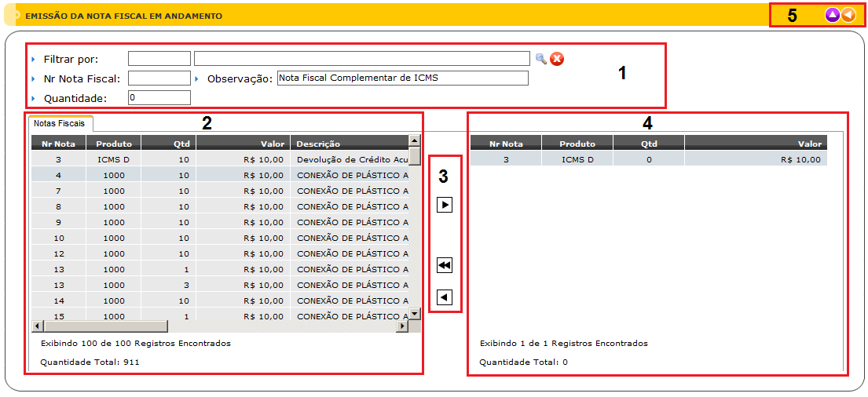
Task: Click the purple up arrow icon in header
Action: click(833, 15)
